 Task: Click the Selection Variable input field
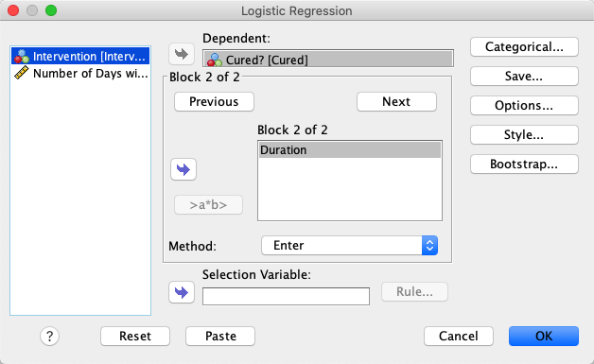tap(286, 296)
